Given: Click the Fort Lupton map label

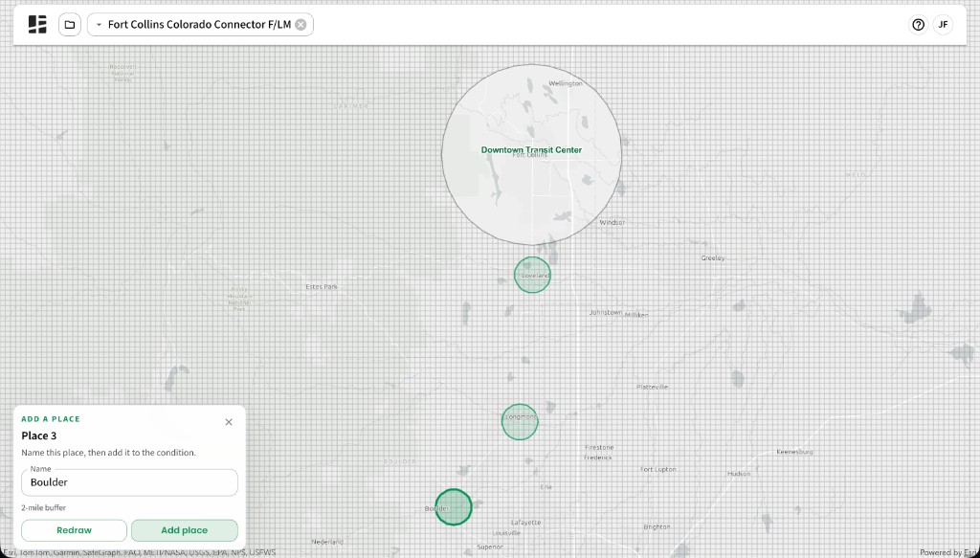Looking at the screenshot, I should 658,469.
